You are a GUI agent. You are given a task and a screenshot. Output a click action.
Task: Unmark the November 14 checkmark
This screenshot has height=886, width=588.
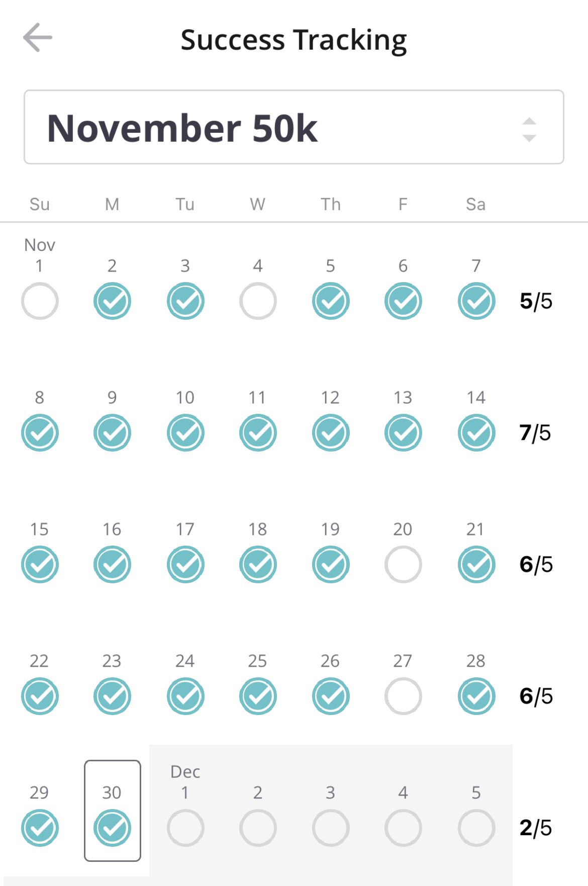pos(476,433)
